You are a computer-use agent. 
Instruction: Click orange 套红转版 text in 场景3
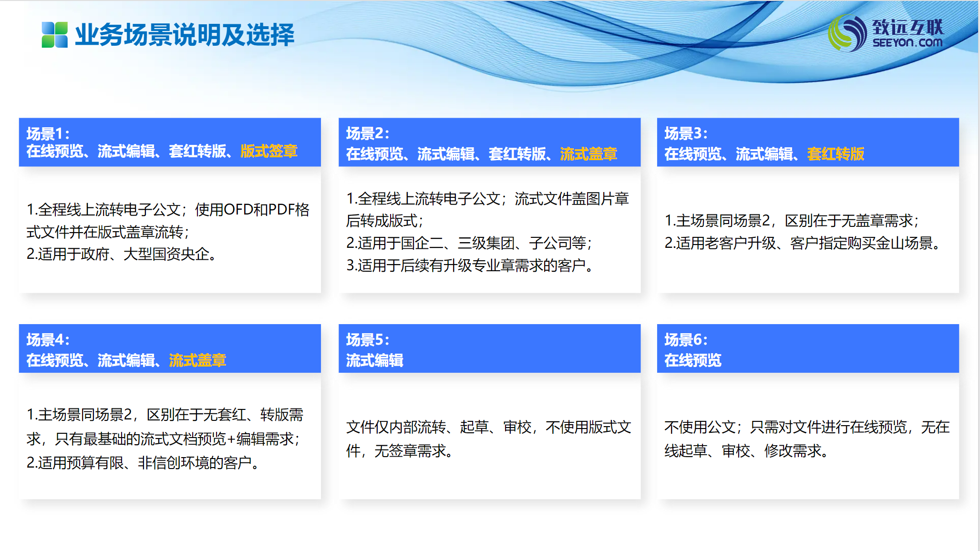pos(835,154)
